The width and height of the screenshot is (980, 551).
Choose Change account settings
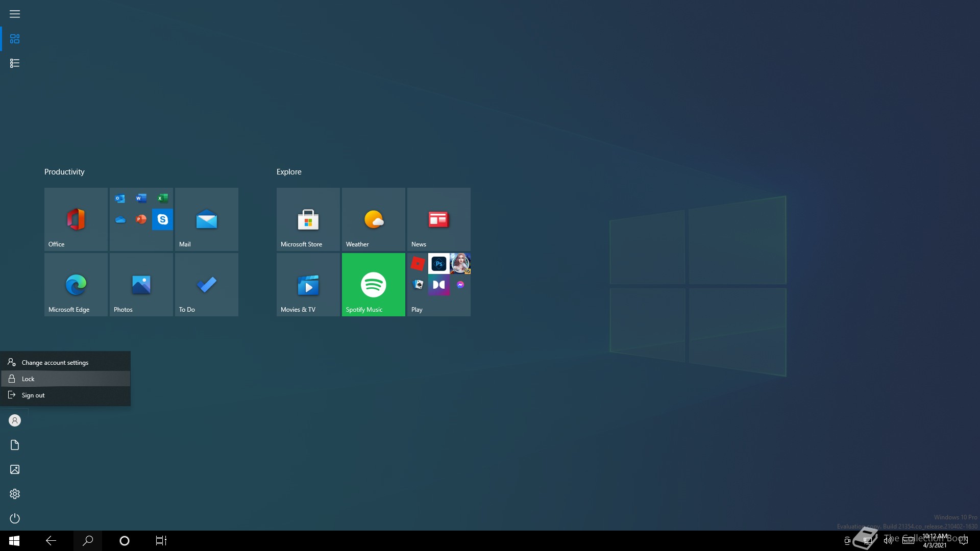[65, 362]
